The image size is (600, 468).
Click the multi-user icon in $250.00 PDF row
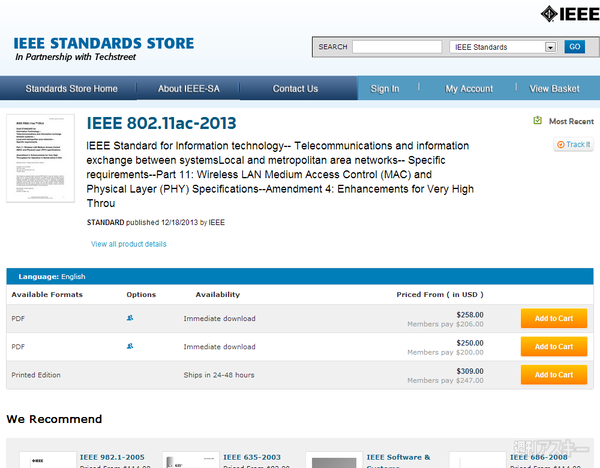coord(130,346)
